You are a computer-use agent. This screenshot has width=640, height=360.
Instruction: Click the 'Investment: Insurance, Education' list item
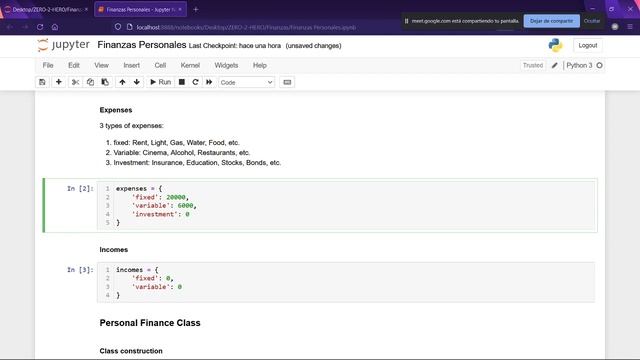tap(197, 162)
